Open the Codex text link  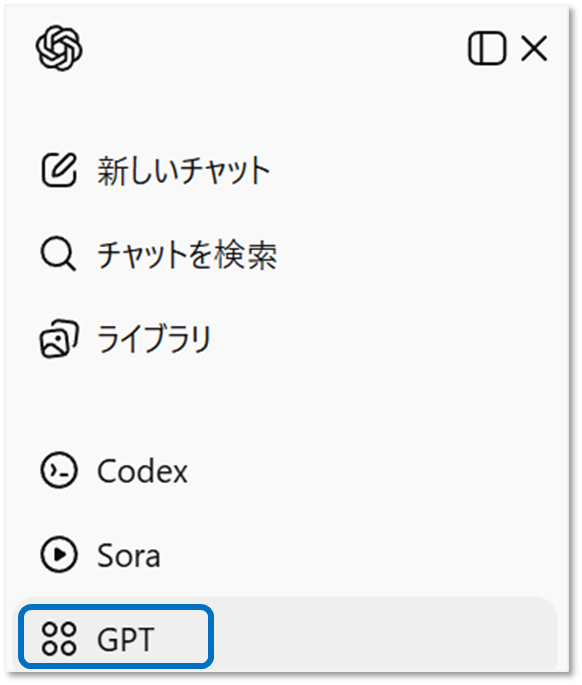142,471
